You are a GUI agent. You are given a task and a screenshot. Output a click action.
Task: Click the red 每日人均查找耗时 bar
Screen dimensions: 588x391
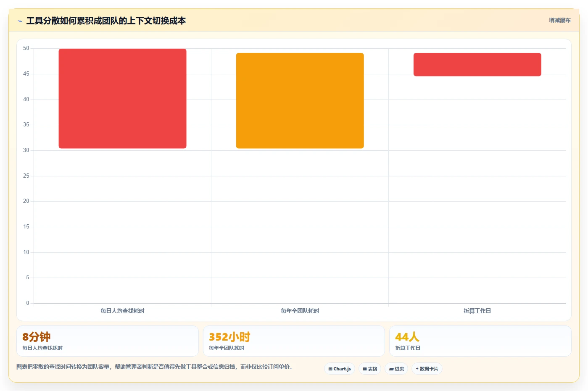tap(122, 98)
